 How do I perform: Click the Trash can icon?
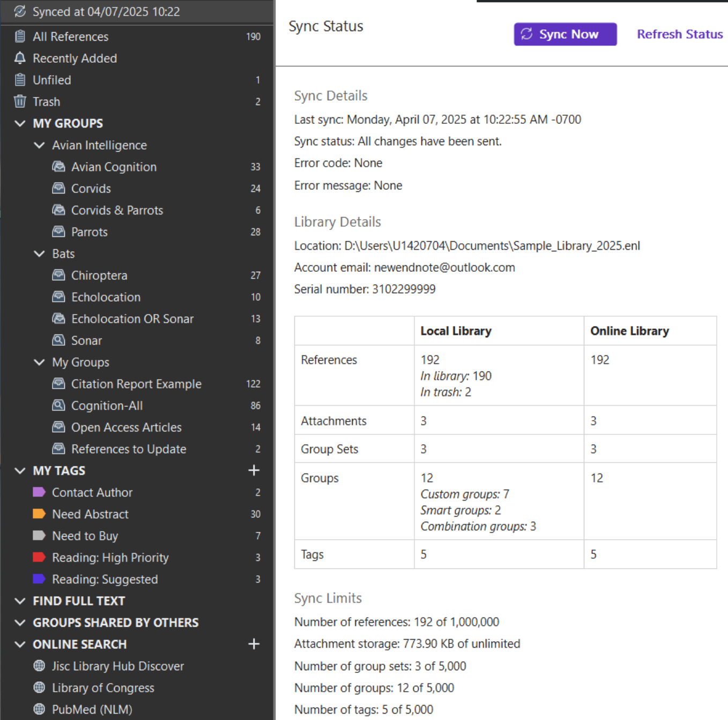tap(19, 101)
